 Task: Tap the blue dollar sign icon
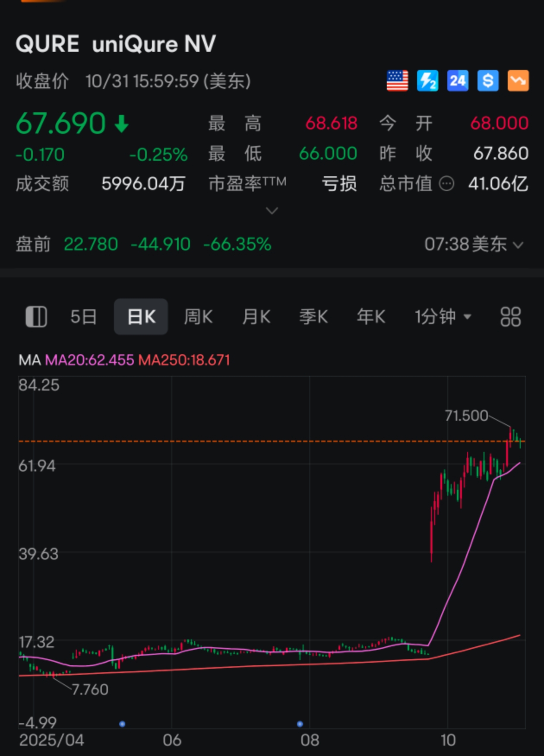[488, 81]
